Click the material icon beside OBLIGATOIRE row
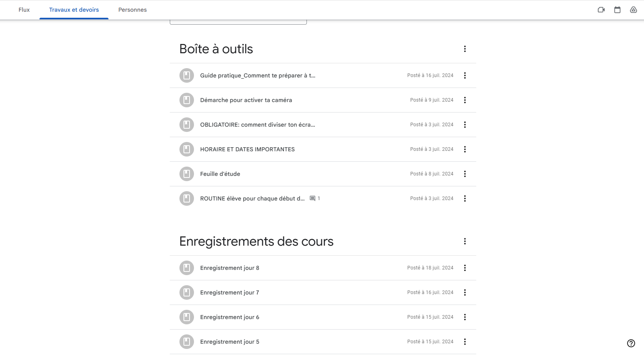Screen dimensions: 644x357 pos(187,125)
